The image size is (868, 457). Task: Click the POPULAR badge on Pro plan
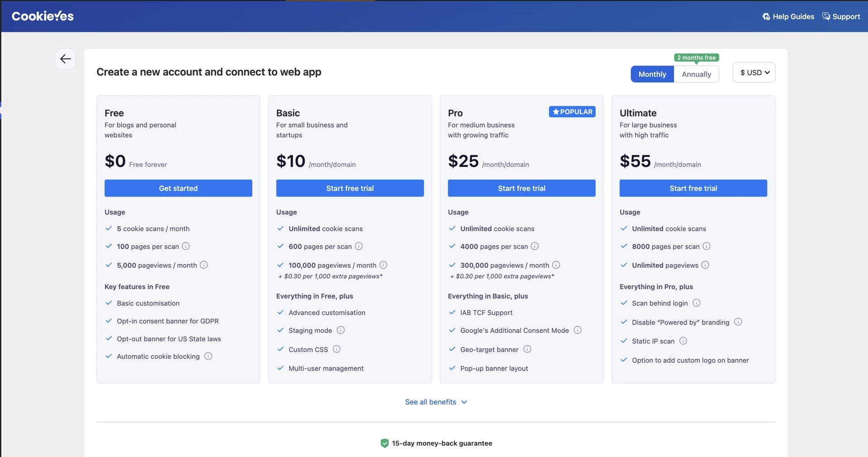point(572,112)
